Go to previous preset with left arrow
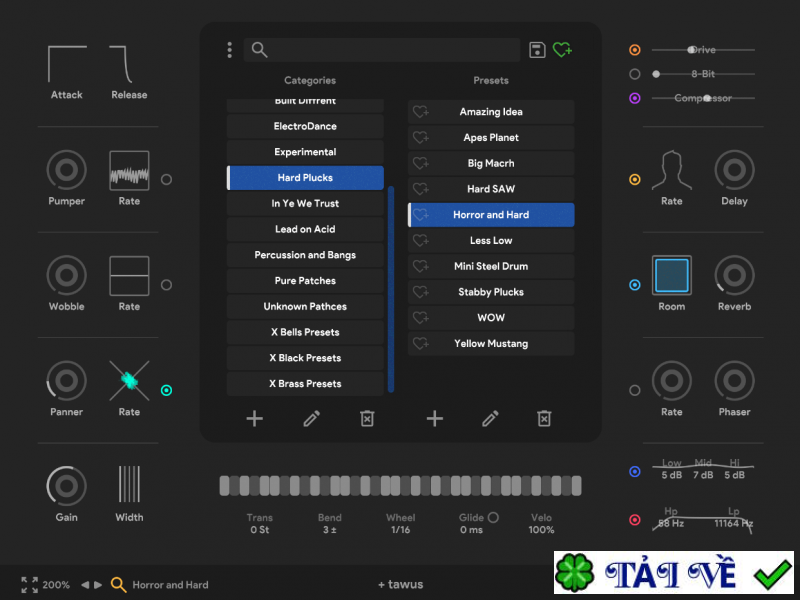Screen dimensions: 800x600 pos(85,585)
